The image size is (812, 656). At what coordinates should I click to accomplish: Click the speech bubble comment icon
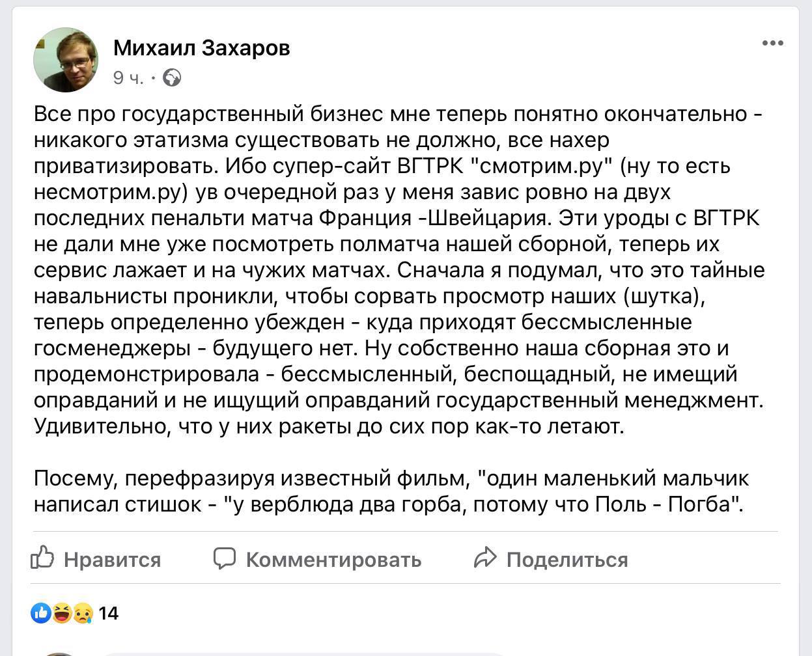[225, 558]
